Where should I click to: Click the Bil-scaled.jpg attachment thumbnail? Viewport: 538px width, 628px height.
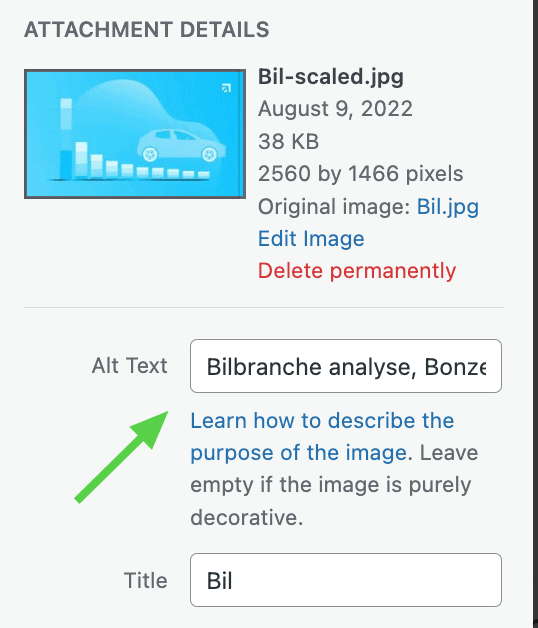pyautogui.click(x=135, y=134)
